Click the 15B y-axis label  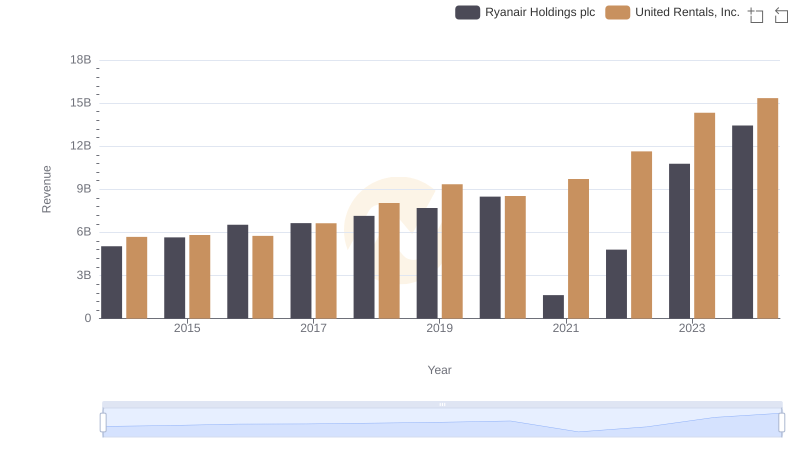[x=81, y=103]
